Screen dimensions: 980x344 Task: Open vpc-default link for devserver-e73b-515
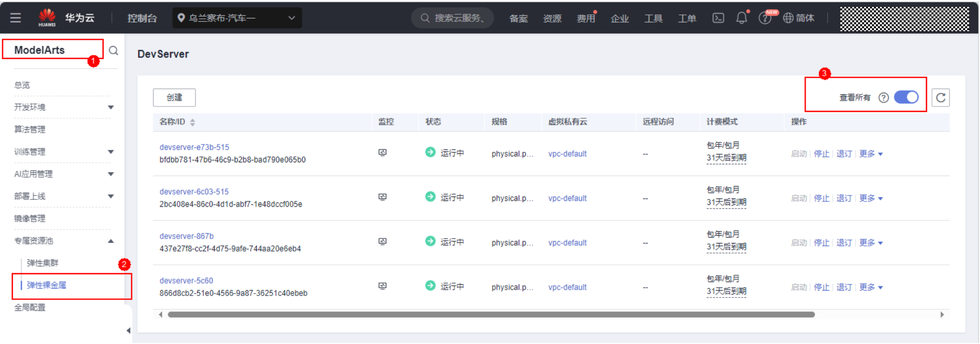point(567,154)
